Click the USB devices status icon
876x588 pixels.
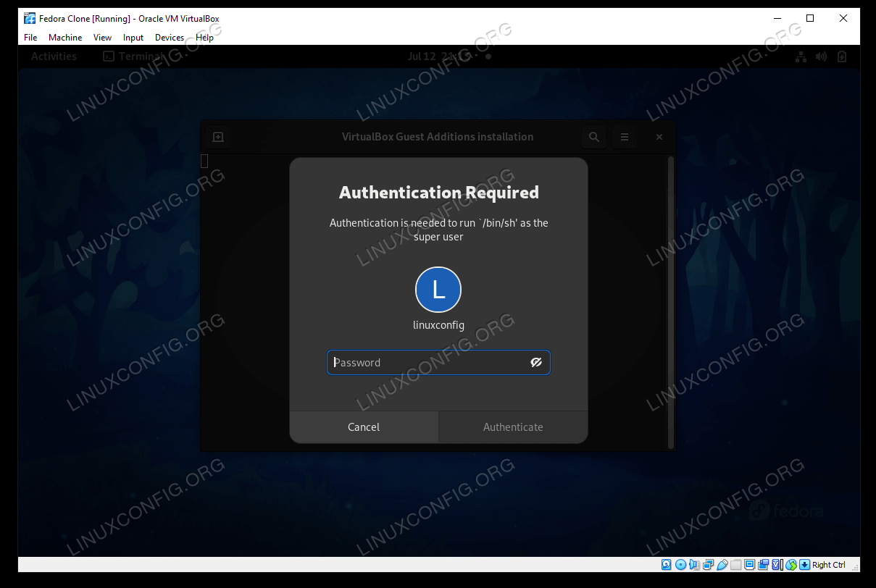[x=722, y=565]
